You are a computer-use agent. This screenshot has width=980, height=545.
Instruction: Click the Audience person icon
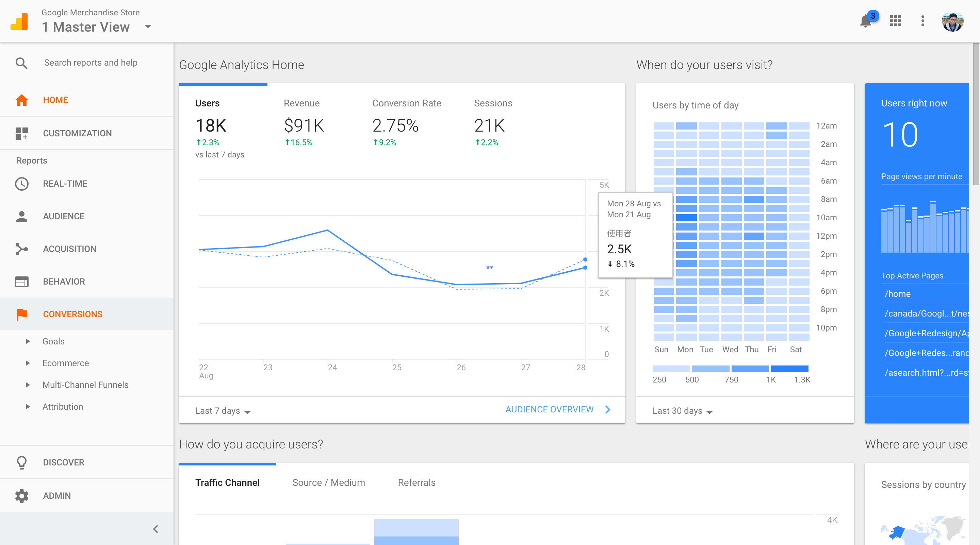click(22, 216)
